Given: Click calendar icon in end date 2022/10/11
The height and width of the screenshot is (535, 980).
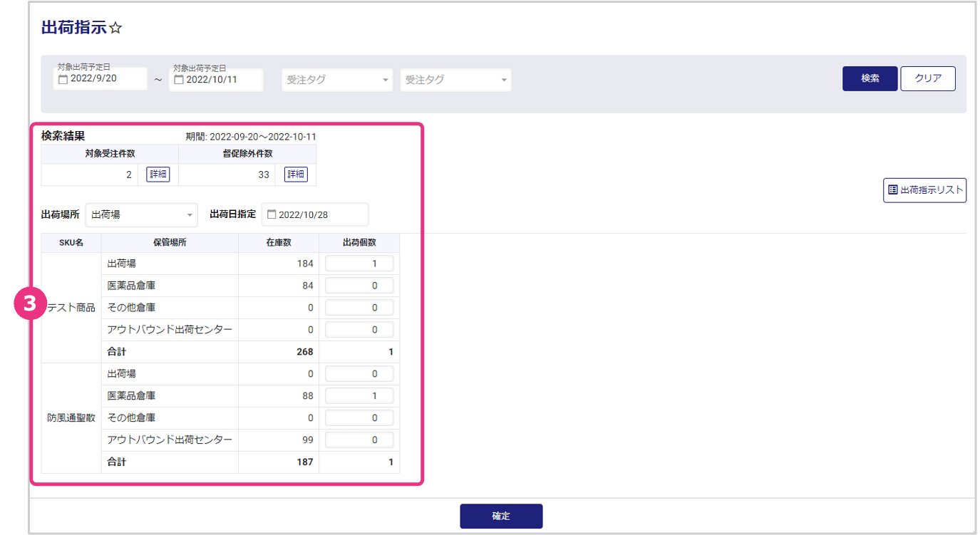Looking at the screenshot, I should [179, 80].
